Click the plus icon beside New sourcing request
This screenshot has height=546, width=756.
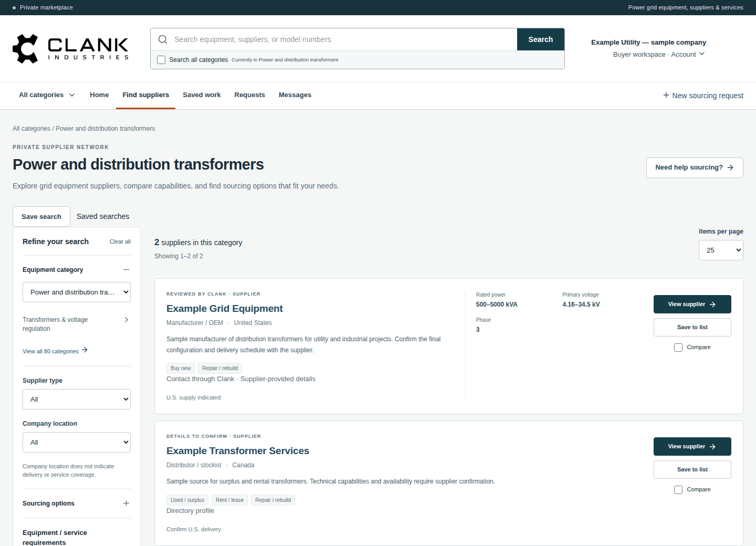[666, 95]
